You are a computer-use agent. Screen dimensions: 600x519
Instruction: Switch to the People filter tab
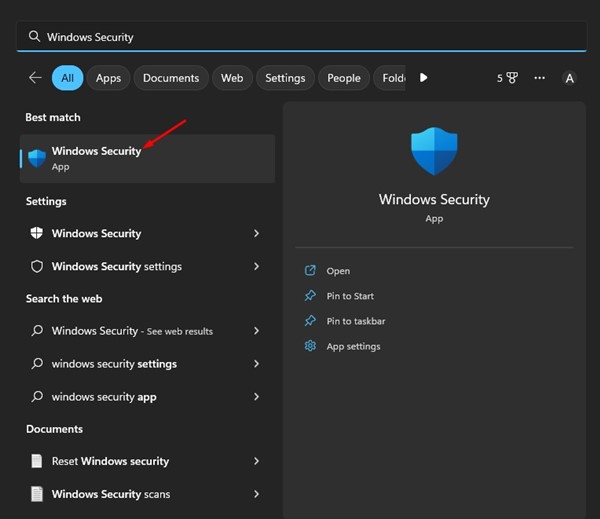344,78
